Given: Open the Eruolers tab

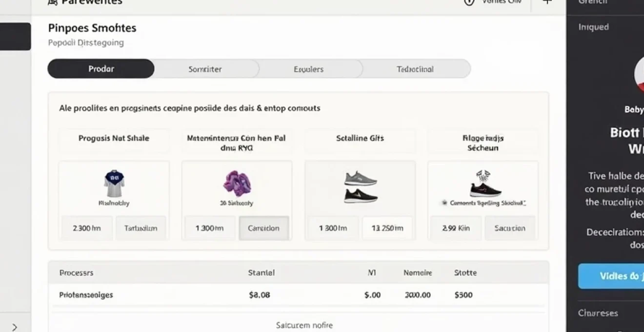Looking at the screenshot, I should (x=309, y=69).
